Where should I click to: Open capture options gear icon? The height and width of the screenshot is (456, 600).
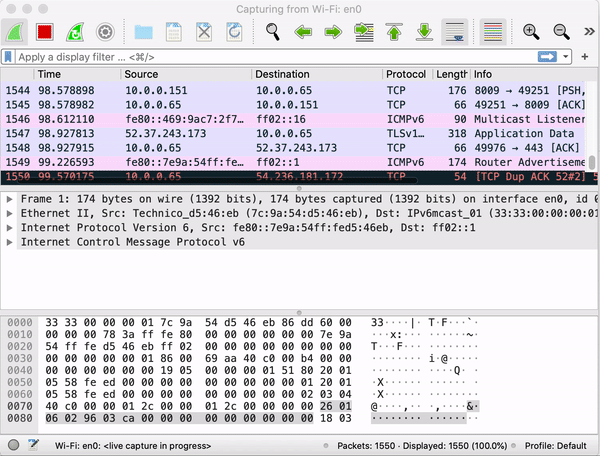click(103, 32)
